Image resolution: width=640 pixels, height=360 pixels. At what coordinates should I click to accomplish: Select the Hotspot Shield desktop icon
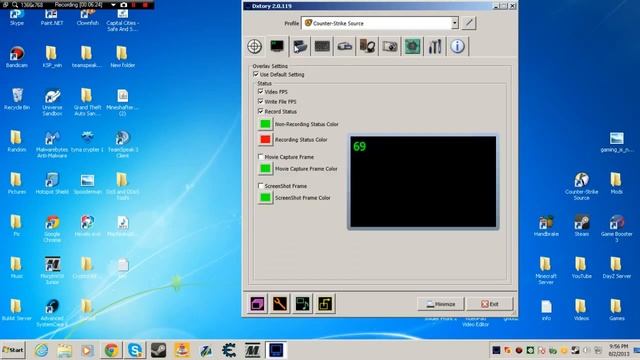52,183
